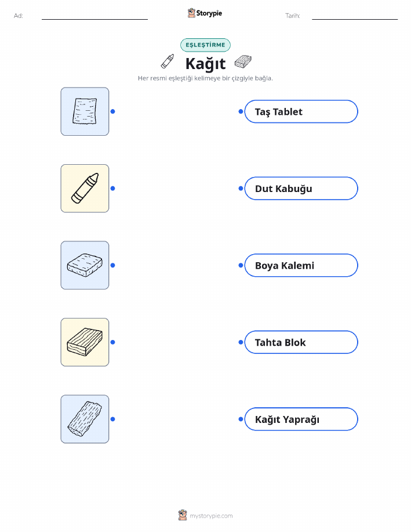This screenshot has width=411, height=532.
Task: Select the crayon picture card
Action: click(85, 189)
